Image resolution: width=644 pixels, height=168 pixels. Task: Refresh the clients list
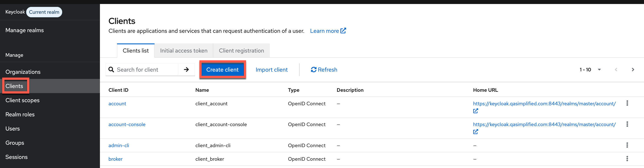[x=324, y=70]
